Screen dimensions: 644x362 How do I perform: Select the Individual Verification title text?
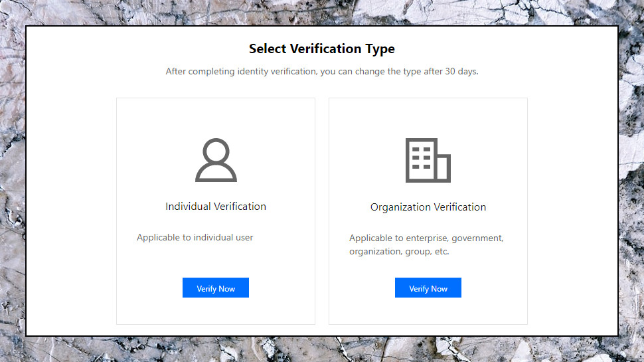point(216,207)
